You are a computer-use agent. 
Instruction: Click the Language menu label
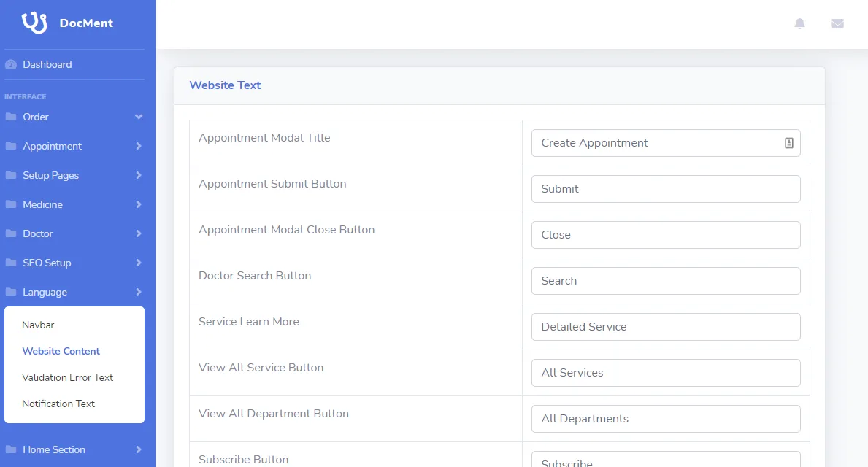coord(45,292)
